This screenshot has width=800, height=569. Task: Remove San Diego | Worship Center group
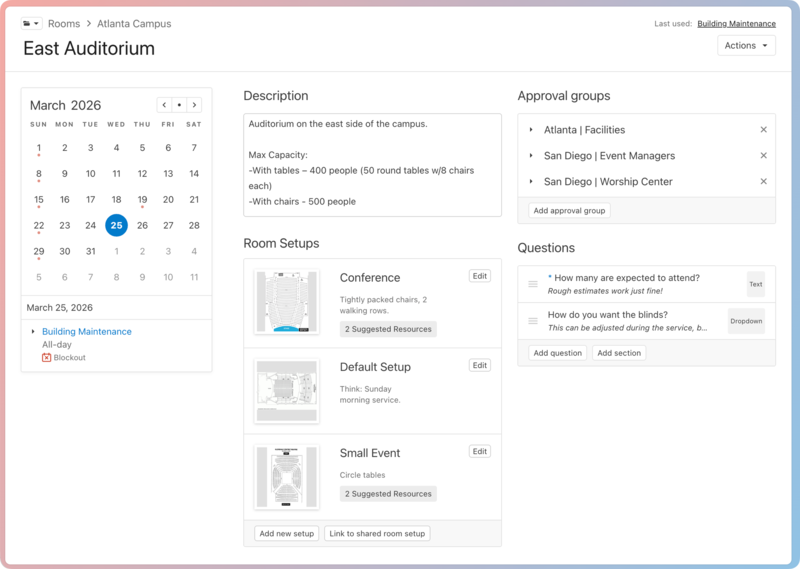tap(763, 182)
